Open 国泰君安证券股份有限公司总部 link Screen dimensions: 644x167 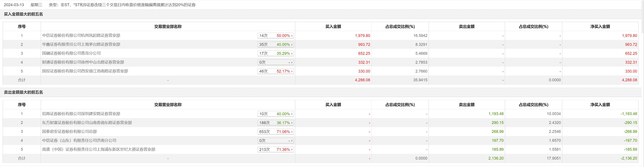click(x=69, y=132)
